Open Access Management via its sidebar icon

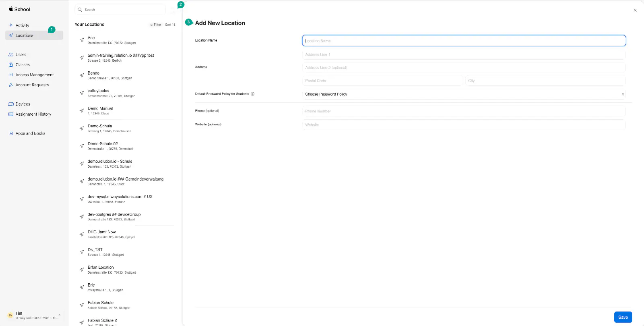coord(11,75)
